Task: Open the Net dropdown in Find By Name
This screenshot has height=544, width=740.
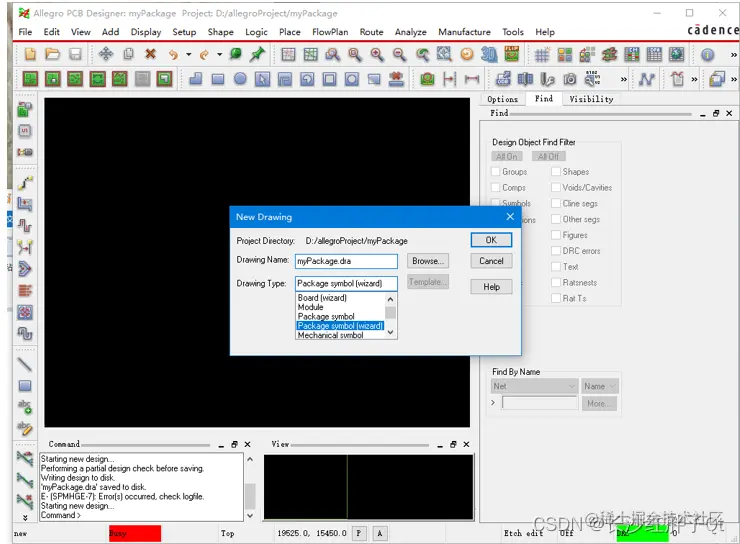Action: click(x=534, y=386)
